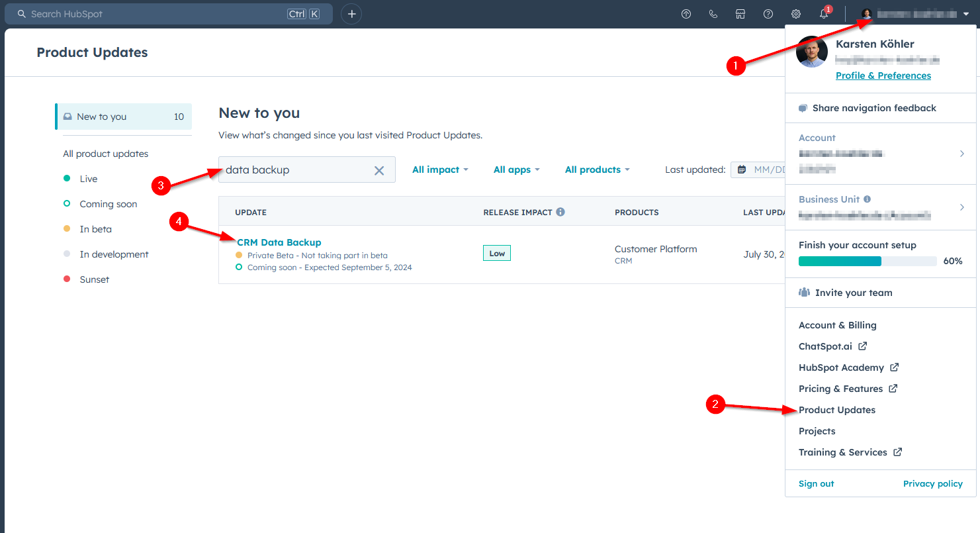Open the notifications bell with badge
980x533 pixels.
(823, 13)
